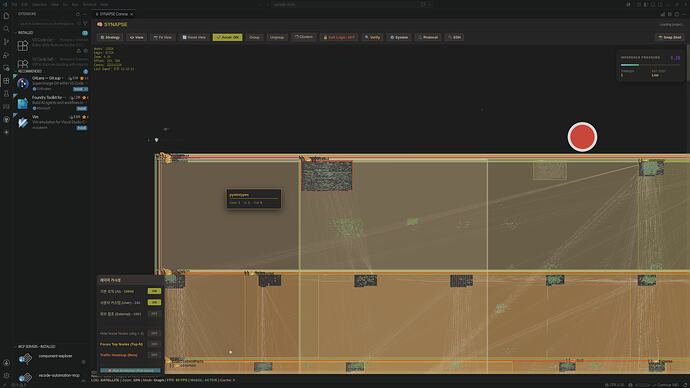Toggle the External layer OFF switch

point(154,314)
